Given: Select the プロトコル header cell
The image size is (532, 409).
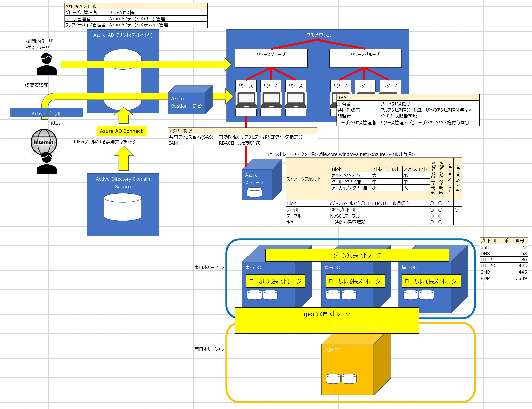Looking at the screenshot, I should 492,241.
